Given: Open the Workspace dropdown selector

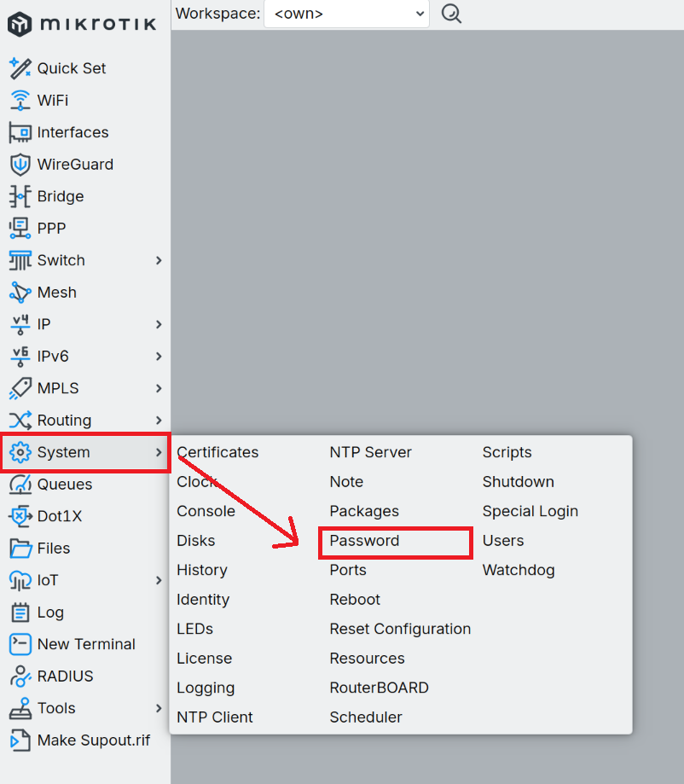Looking at the screenshot, I should point(346,14).
